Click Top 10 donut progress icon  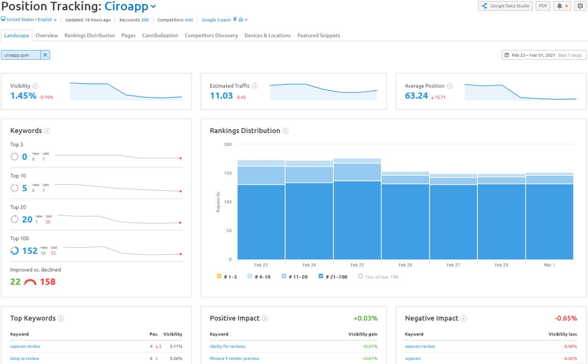(x=15, y=188)
